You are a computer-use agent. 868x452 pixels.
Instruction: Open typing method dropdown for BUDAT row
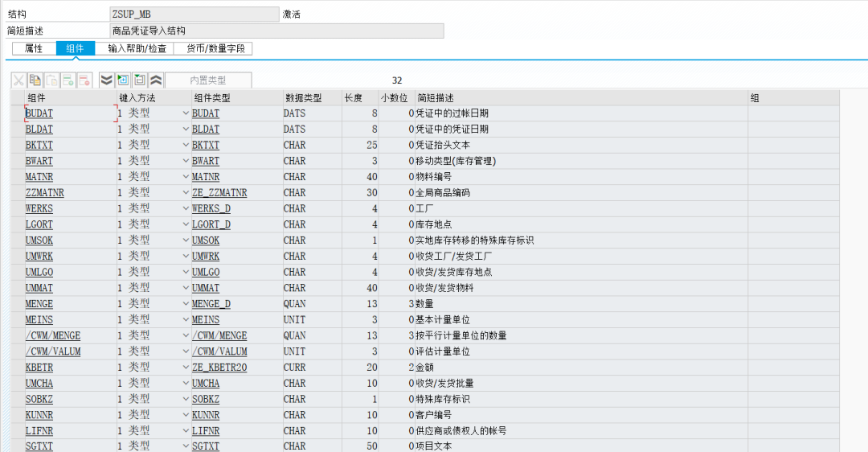tap(186, 113)
